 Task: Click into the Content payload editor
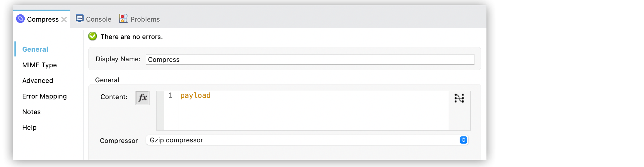coord(313,111)
